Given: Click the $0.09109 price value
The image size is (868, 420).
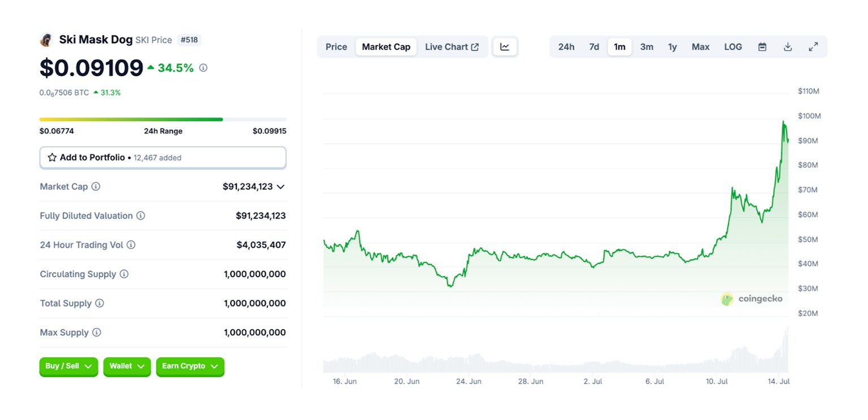Looking at the screenshot, I should 92,68.
